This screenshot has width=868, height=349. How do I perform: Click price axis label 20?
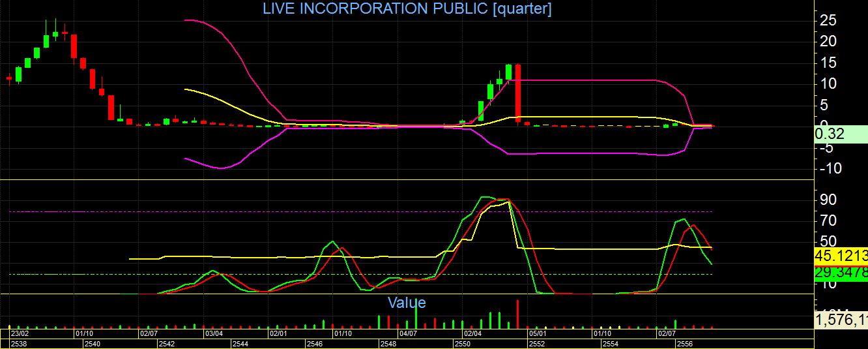tap(828, 42)
